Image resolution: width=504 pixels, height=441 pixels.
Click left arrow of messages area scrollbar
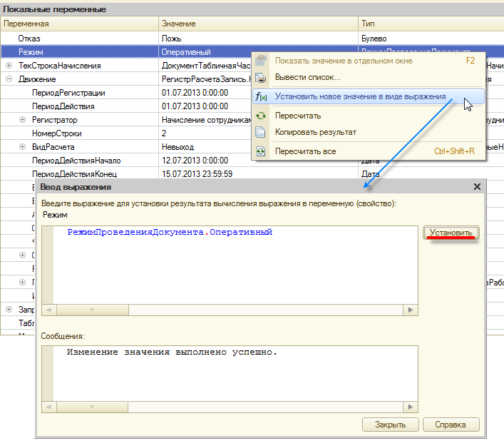(49, 407)
